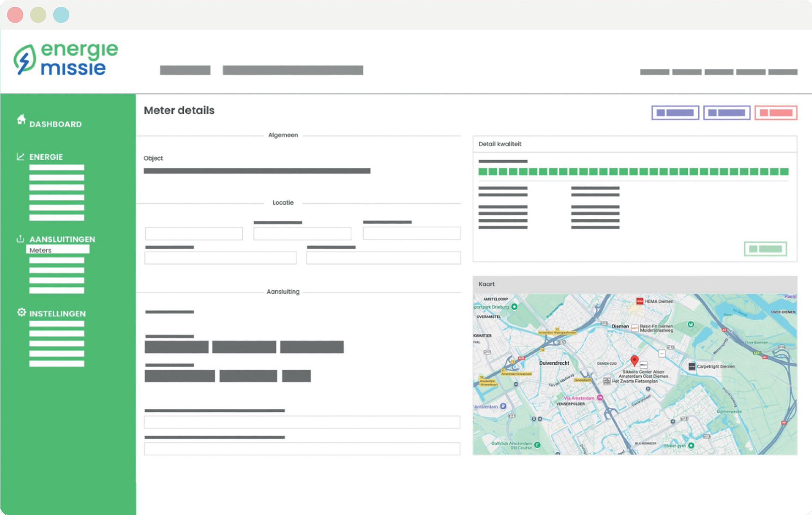Image resolution: width=812 pixels, height=515 pixels.
Task: Click the red location pin on map
Action: (x=634, y=360)
